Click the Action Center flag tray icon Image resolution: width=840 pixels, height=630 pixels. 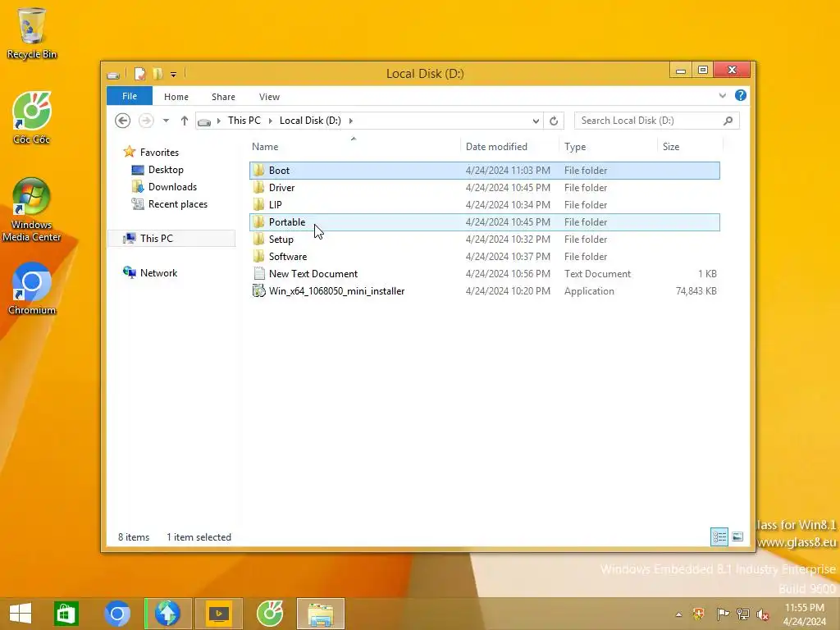722,614
